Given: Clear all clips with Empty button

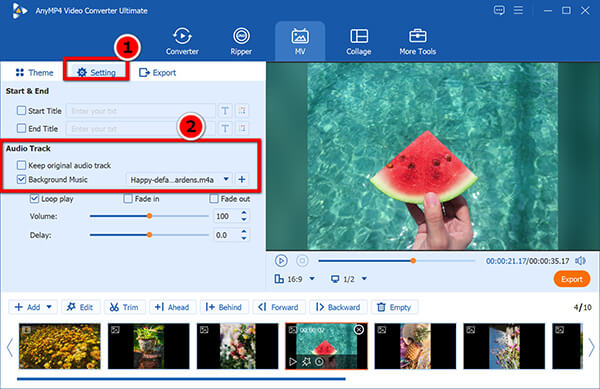Looking at the screenshot, I should (395, 307).
